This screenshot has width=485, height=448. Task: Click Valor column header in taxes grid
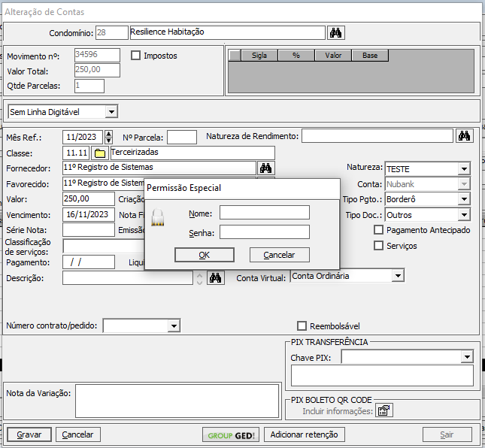pos(333,56)
